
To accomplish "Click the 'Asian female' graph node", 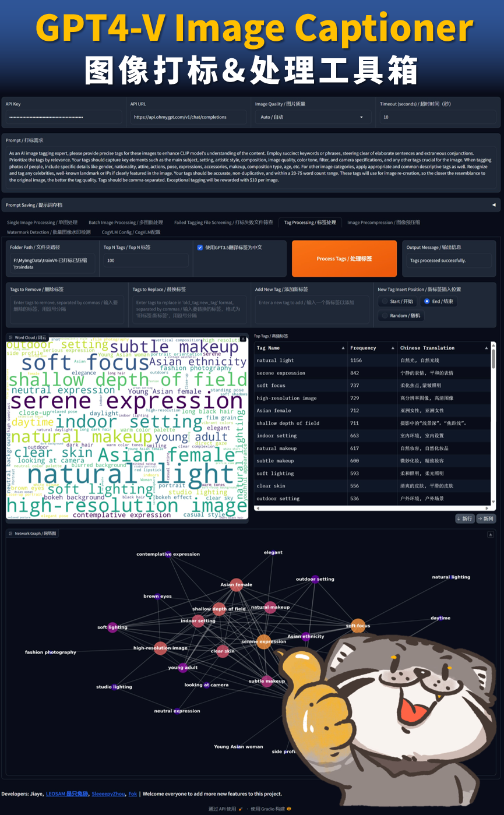I will pos(236,585).
